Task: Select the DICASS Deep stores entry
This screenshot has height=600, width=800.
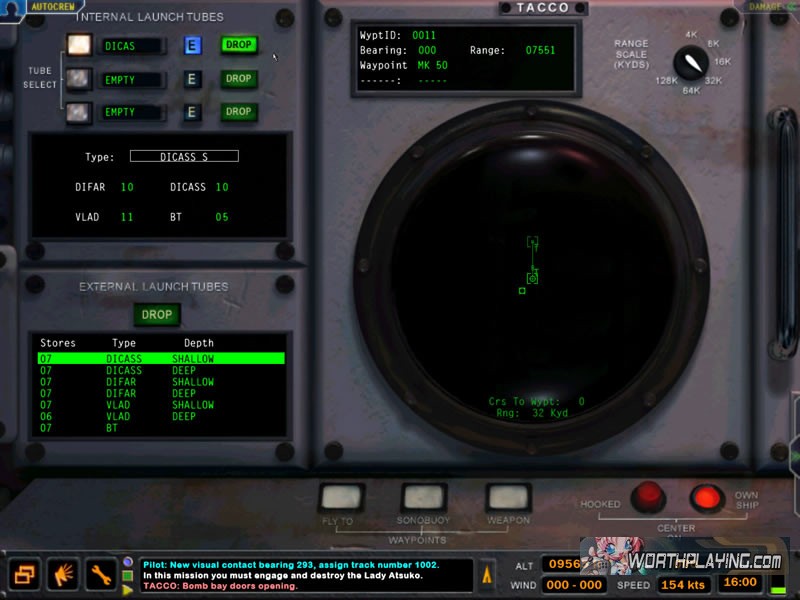Action: [160, 370]
